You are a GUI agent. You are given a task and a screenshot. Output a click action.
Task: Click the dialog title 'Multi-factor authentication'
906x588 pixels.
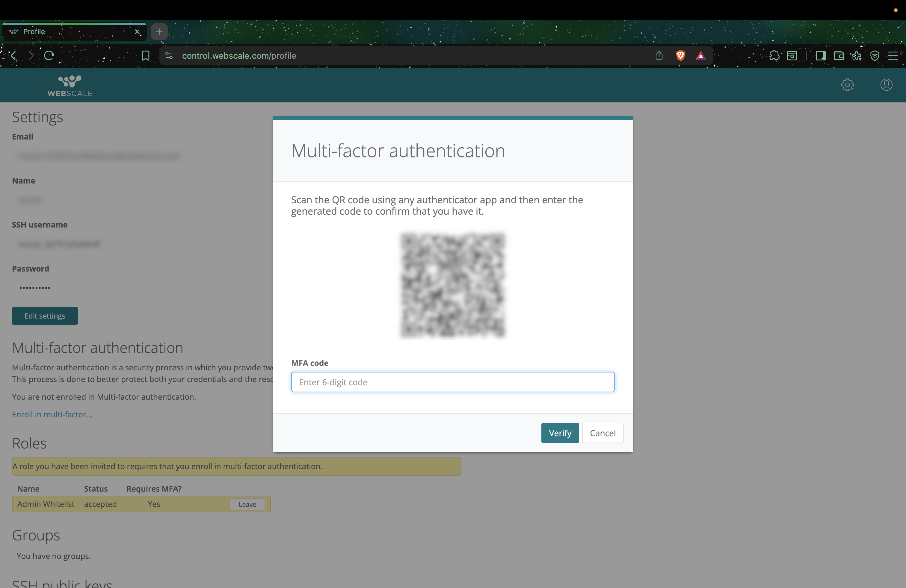pyautogui.click(x=398, y=151)
